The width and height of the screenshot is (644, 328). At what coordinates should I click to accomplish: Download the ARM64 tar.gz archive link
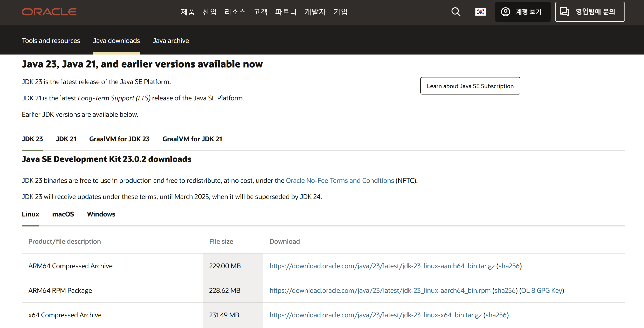[x=382, y=266]
